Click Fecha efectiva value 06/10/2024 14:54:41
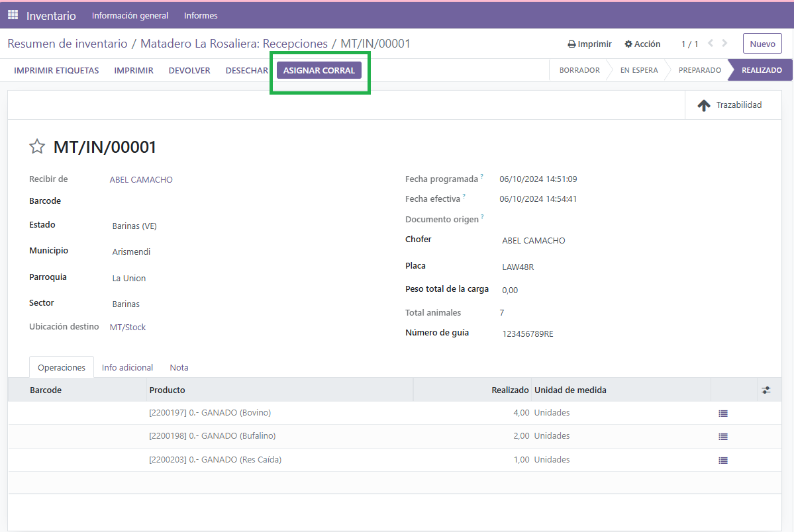Screen dimensions: 794x532 (538, 199)
